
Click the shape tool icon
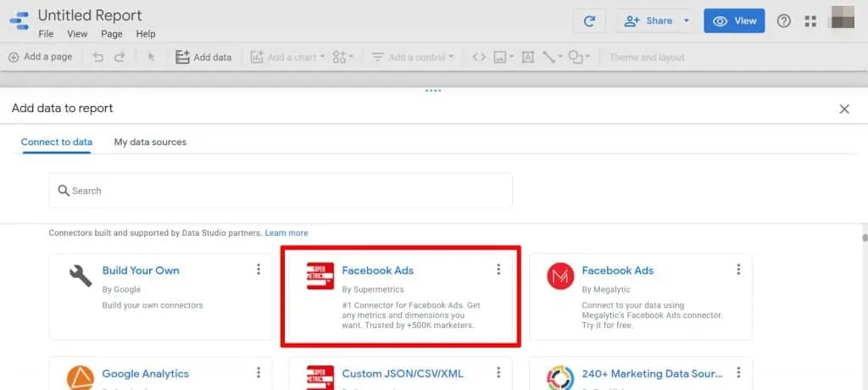tap(576, 57)
